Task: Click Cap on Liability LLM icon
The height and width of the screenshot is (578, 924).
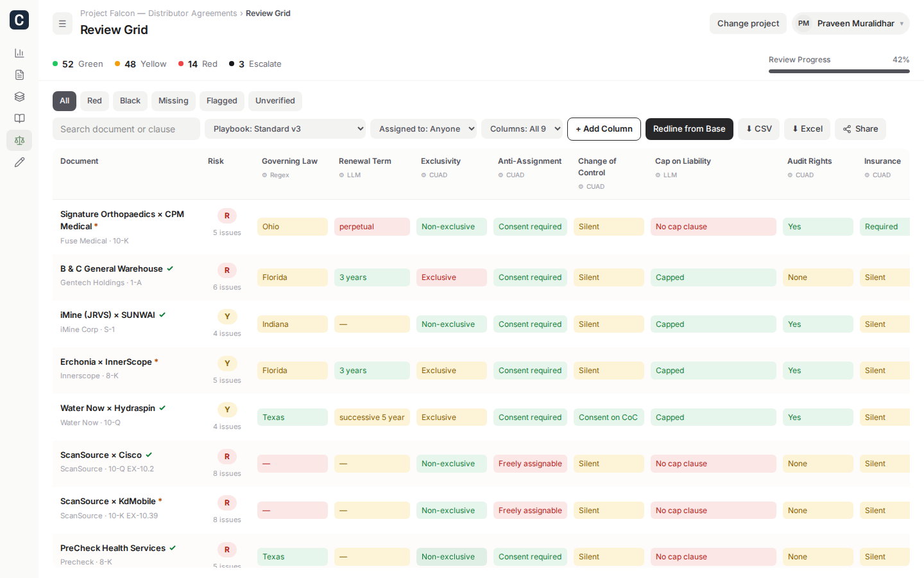Action: pyautogui.click(x=658, y=175)
